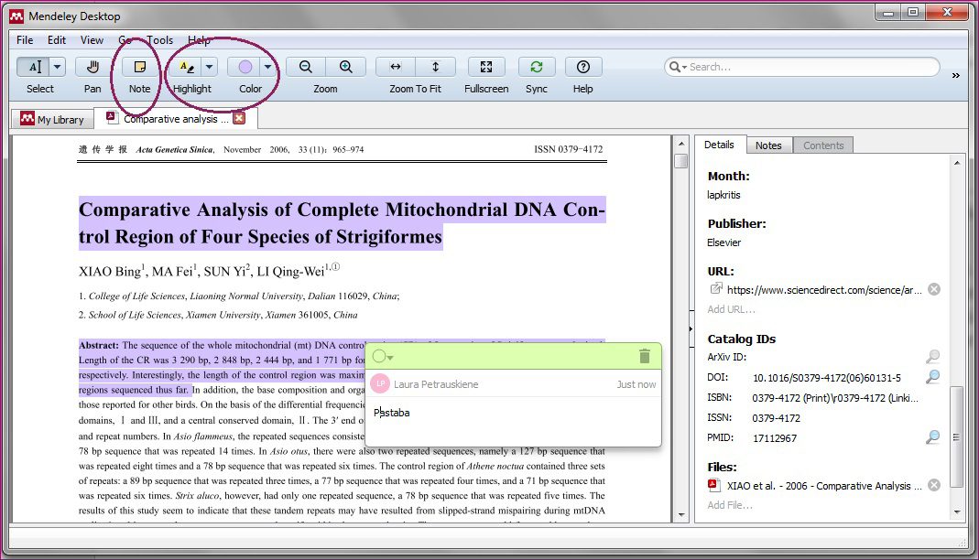Fit the page to width

pos(396,67)
